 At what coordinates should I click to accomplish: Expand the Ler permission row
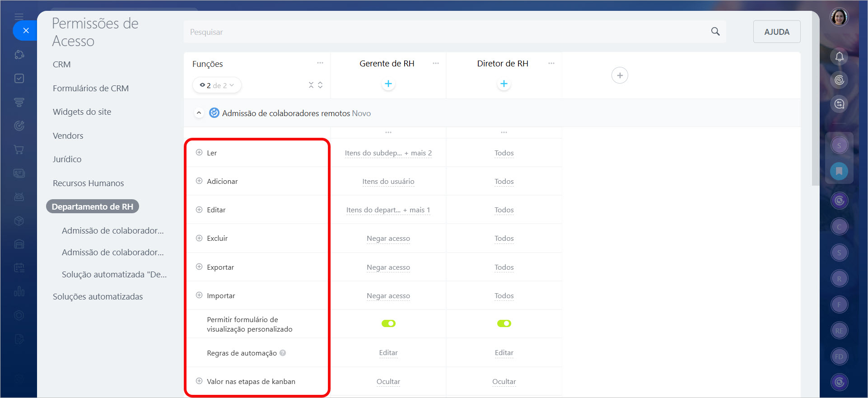pos(199,153)
